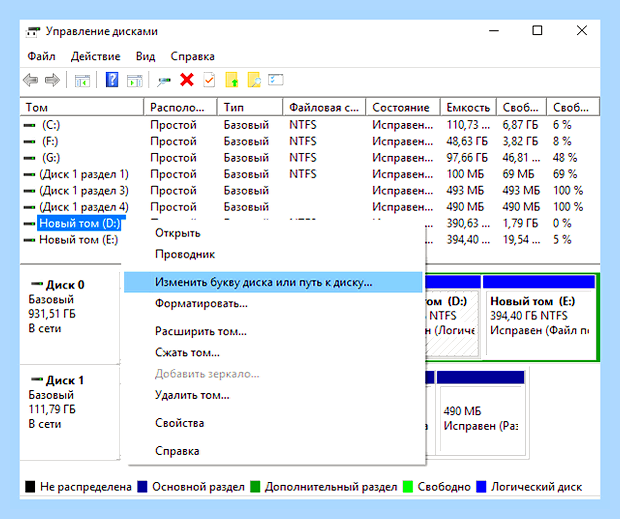This screenshot has width=620, height=519.
Task: Click the drive icon beside (C:)
Action: 30,125
